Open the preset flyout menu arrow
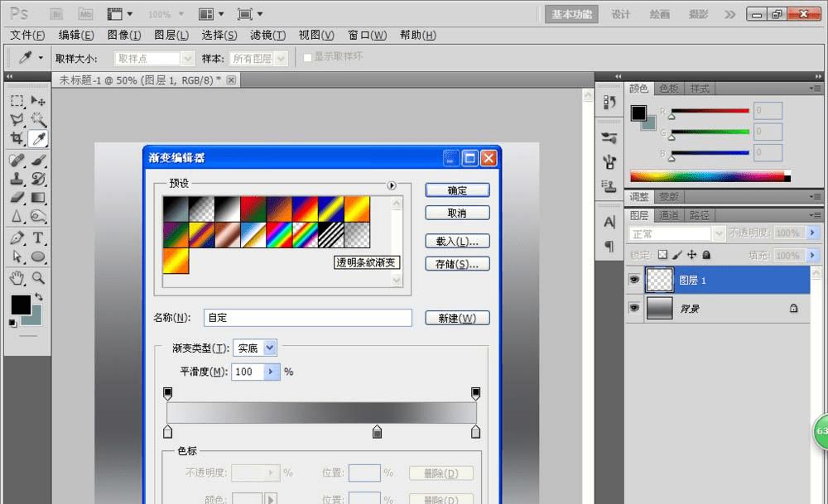This screenshot has height=504, width=828. point(392,185)
